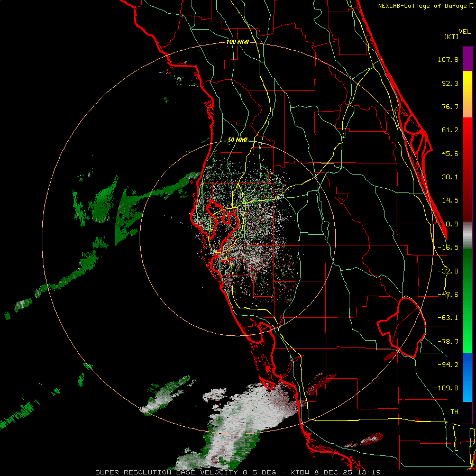Click the -63.1 value on velocity scale
The width and height of the screenshot is (476, 476).
pyautogui.click(x=448, y=318)
